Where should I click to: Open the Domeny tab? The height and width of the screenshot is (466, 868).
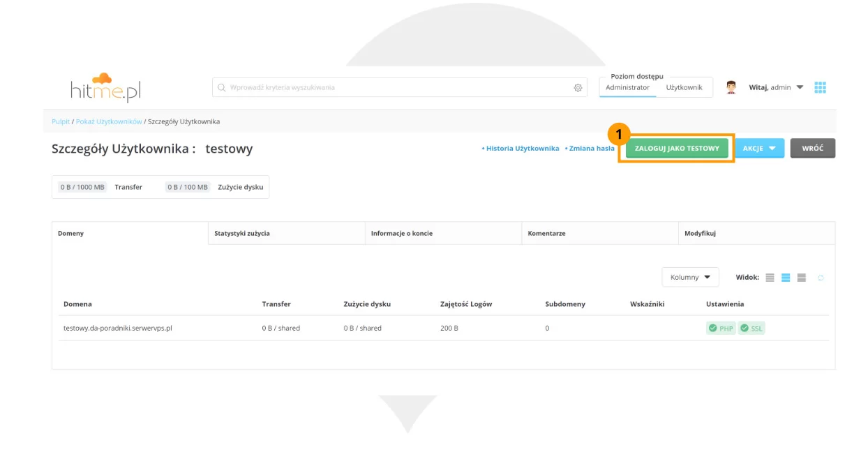click(x=130, y=233)
